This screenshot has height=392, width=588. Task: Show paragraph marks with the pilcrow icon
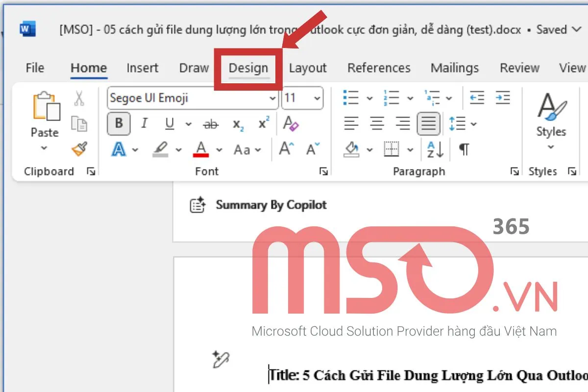pos(464,150)
